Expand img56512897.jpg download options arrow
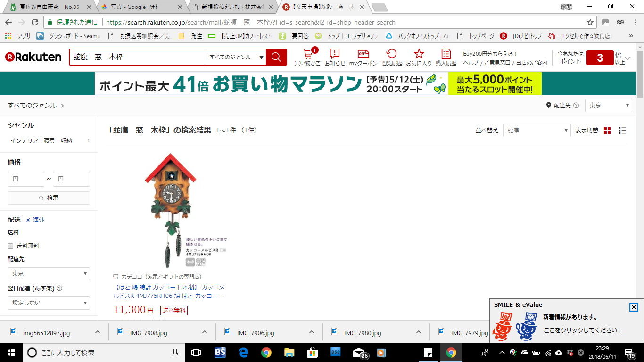The height and width of the screenshot is (362, 644). coord(98,332)
